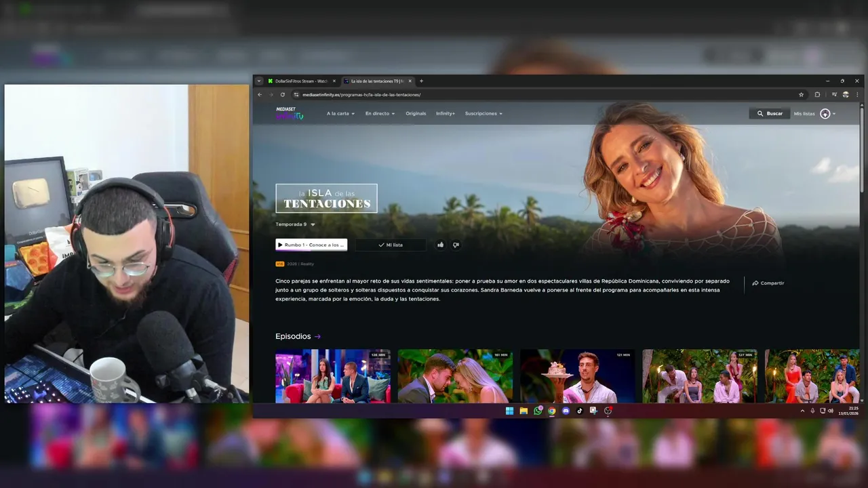This screenshot has width=868, height=488.
Task: Open OBS Studio from the taskbar
Action: [608, 411]
